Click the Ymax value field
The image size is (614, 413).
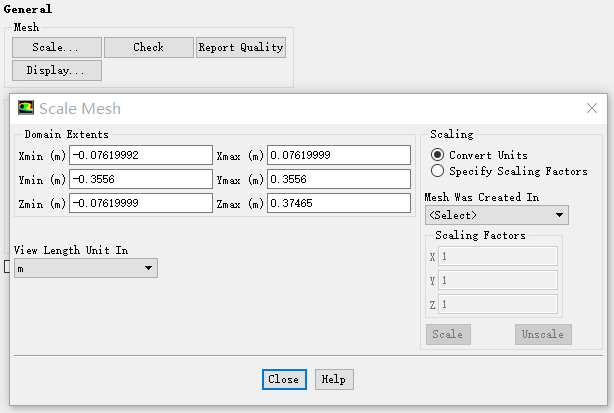pyautogui.click(x=339, y=179)
